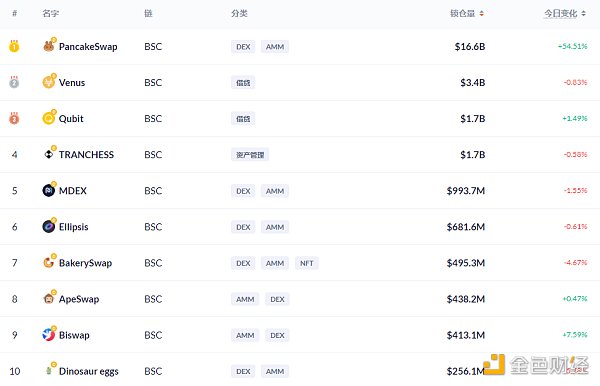Click the BakerySwap logo icon
The width and height of the screenshot is (600, 386).
click(x=49, y=262)
